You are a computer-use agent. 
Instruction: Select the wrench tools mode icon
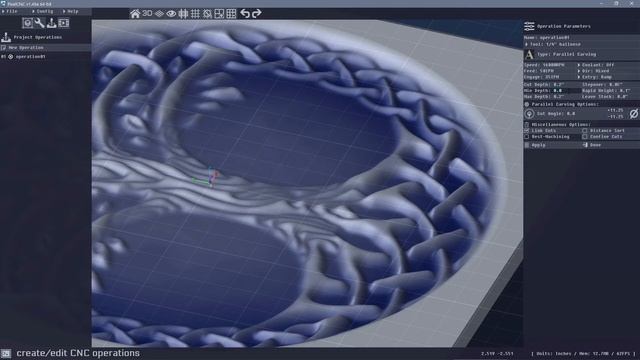[x=39, y=23]
